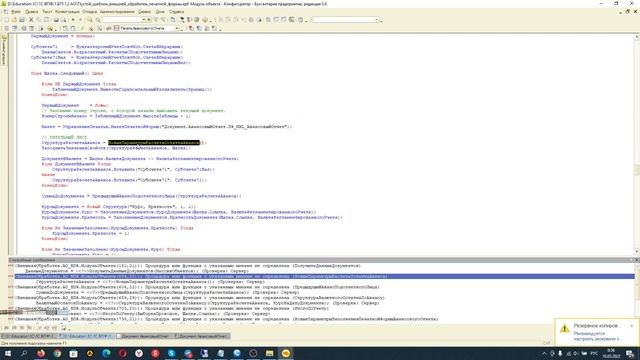Click the New document toolbar icon
640x360 pixels.
point(6,20)
